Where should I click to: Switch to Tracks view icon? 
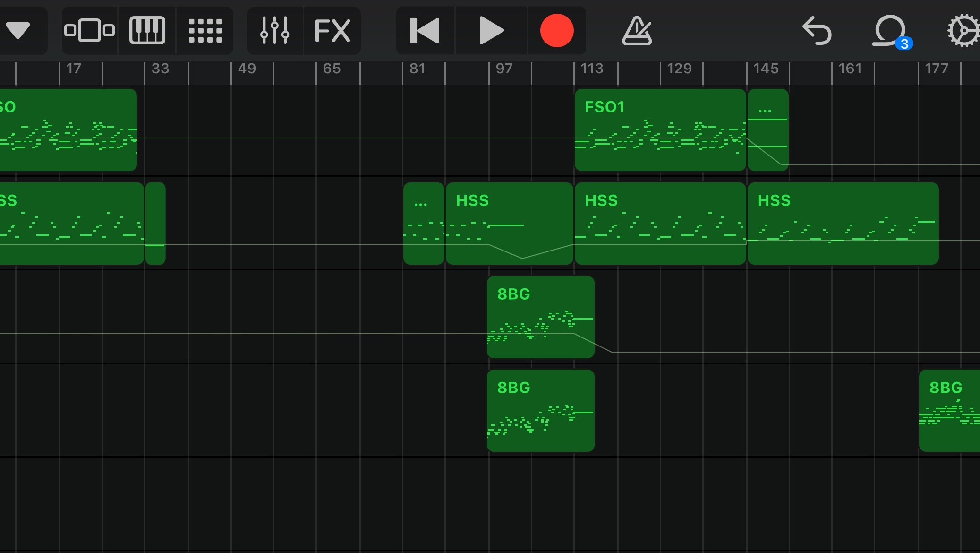point(89,31)
